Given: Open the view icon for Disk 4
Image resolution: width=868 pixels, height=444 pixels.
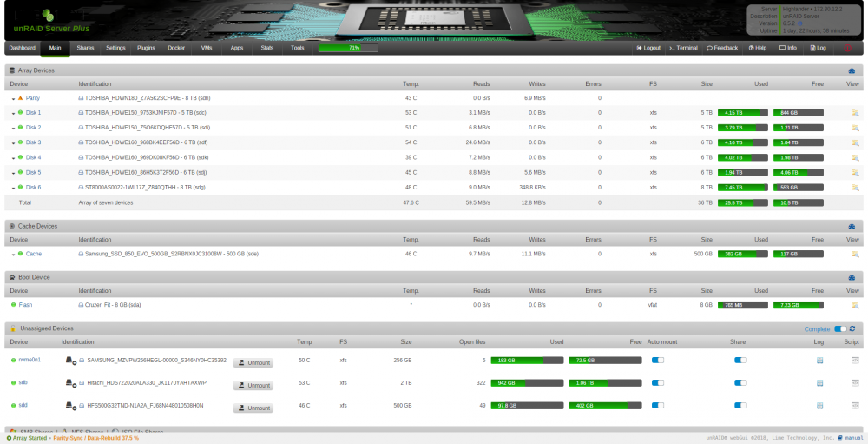Looking at the screenshot, I should coord(855,158).
